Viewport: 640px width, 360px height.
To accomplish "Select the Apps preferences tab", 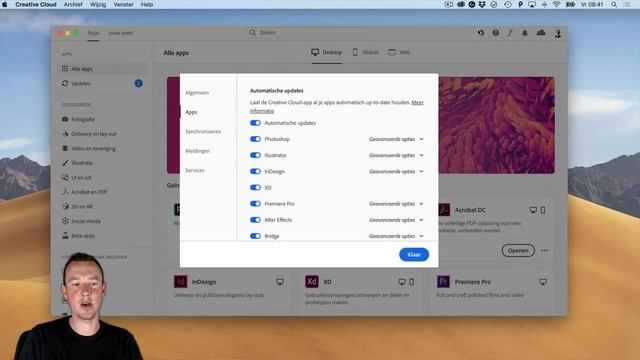I will (x=191, y=112).
